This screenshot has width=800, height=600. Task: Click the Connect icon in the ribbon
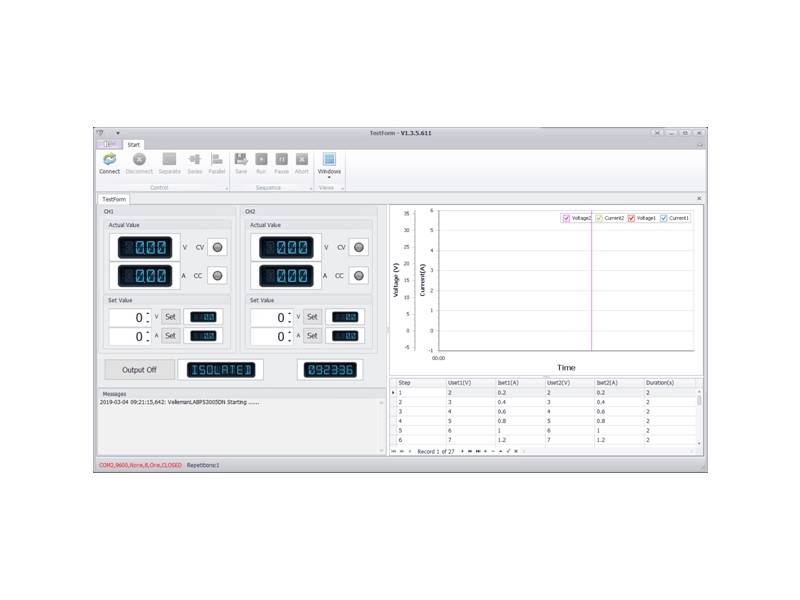(x=109, y=159)
